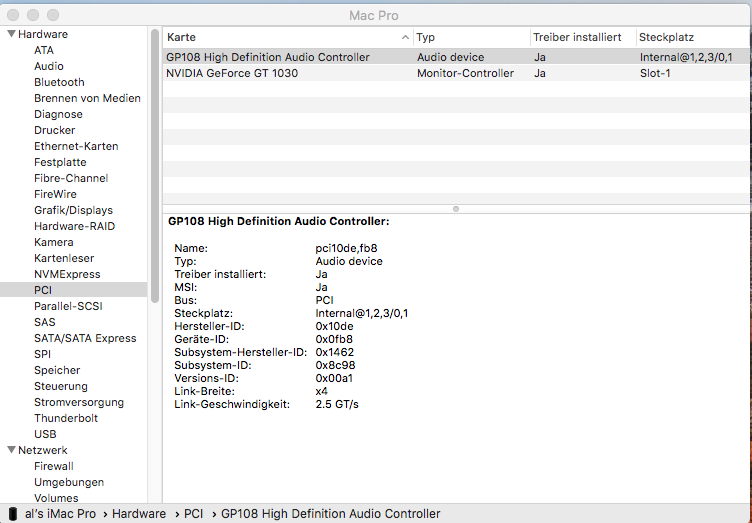Sort table by Karte column header
752x523 pixels.
click(288, 37)
